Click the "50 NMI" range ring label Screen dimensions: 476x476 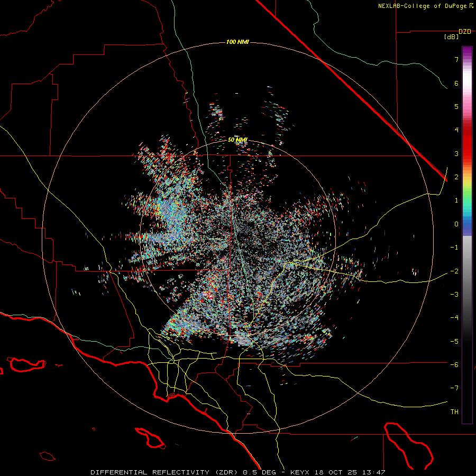(x=237, y=140)
